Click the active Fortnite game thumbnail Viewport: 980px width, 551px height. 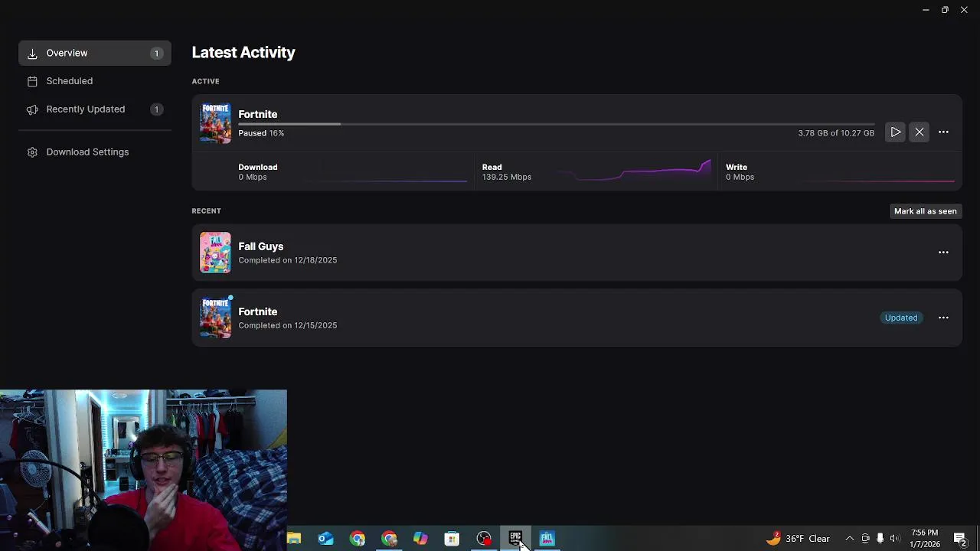(215, 123)
